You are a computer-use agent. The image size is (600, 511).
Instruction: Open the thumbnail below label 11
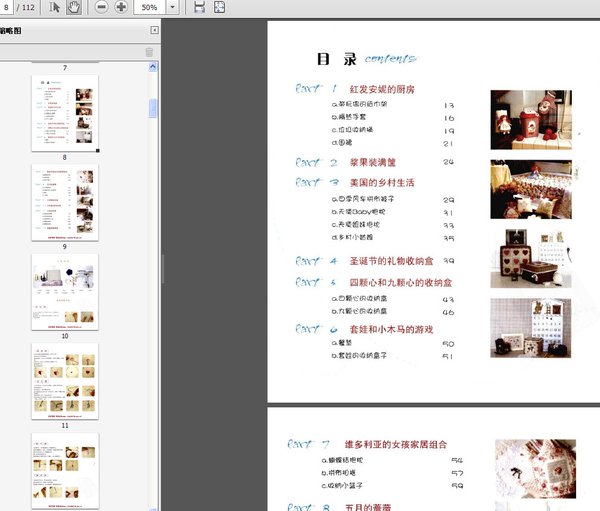click(x=65, y=470)
